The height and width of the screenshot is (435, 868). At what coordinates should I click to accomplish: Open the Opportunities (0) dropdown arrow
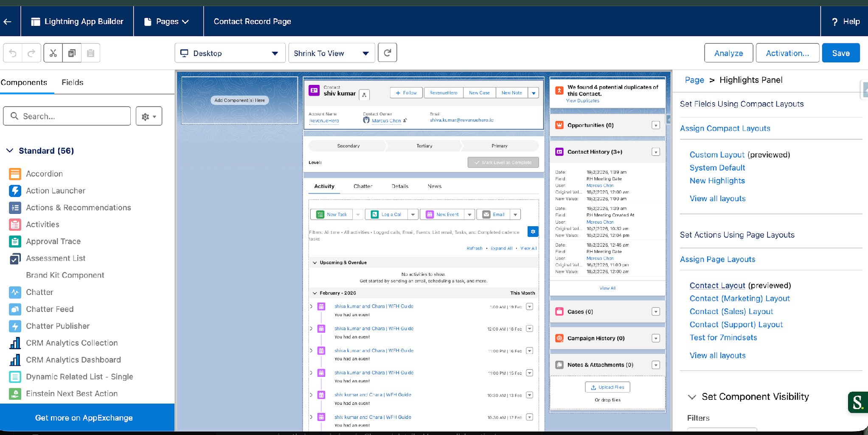(656, 125)
